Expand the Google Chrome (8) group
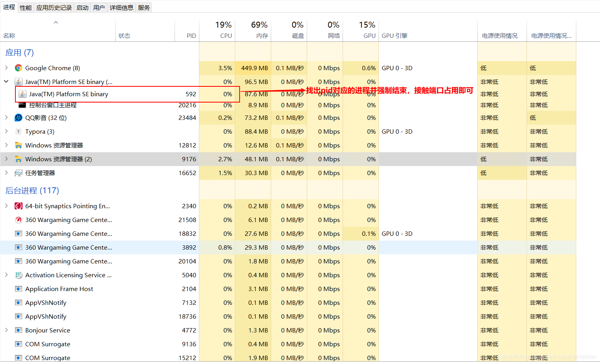The width and height of the screenshot is (600, 364). point(6,68)
